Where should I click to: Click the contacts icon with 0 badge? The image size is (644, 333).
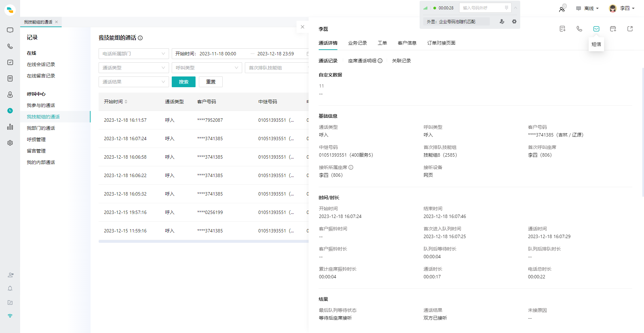[x=562, y=8]
